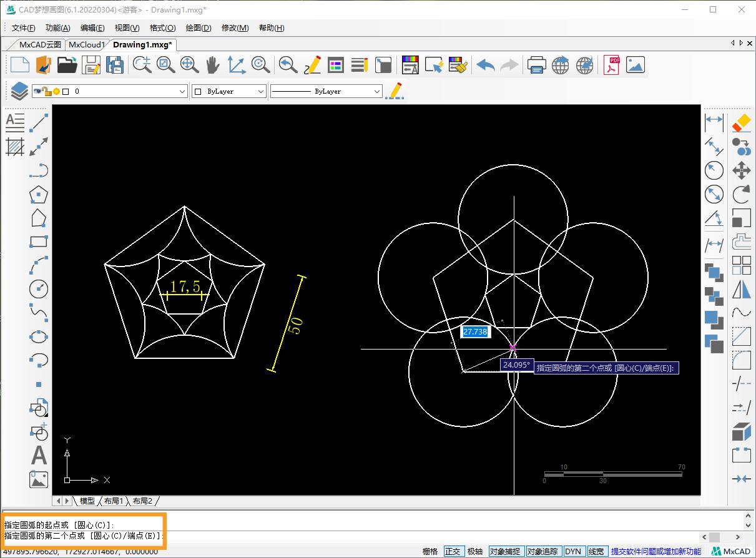Viewport: 756px width, 558px height.
Task: Select the Eraser tool icon
Action: (741, 123)
